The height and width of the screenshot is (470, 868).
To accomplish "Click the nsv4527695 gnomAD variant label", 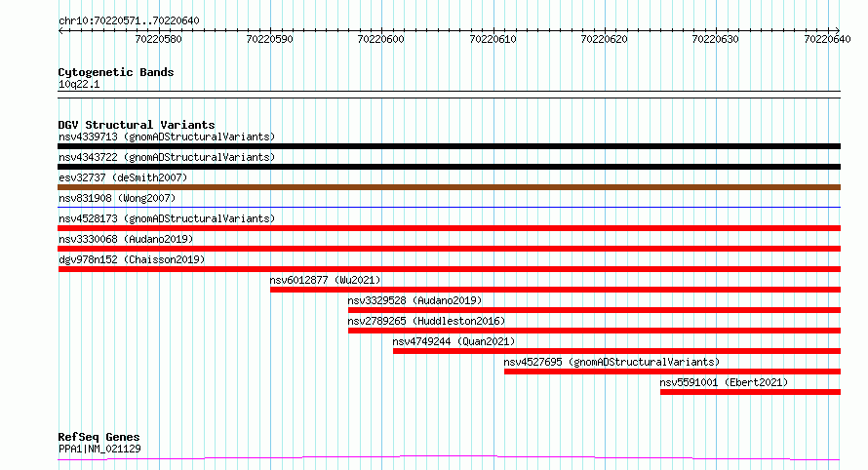I will (612, 362).
